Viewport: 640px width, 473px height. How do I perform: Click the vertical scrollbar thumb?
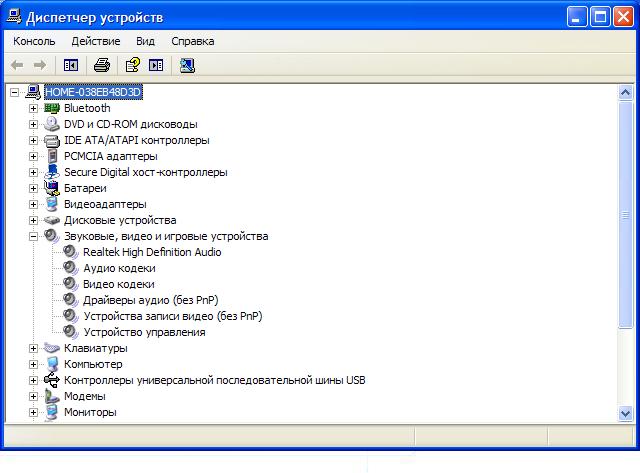[625, 215]
